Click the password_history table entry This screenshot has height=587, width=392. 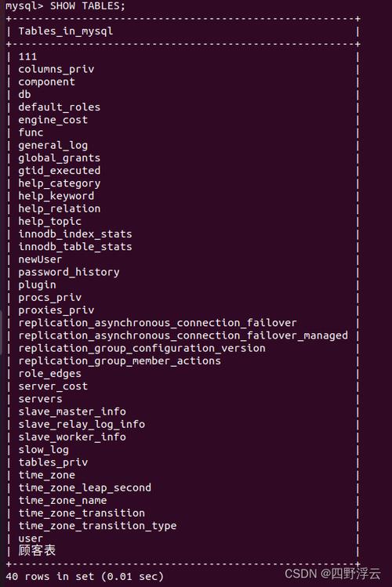[69, 272]
